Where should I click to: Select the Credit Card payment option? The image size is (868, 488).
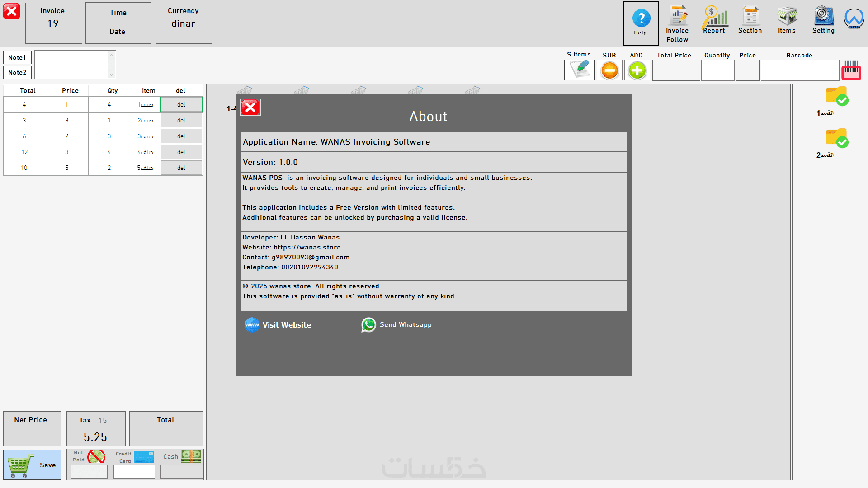[x=144, y=457]
